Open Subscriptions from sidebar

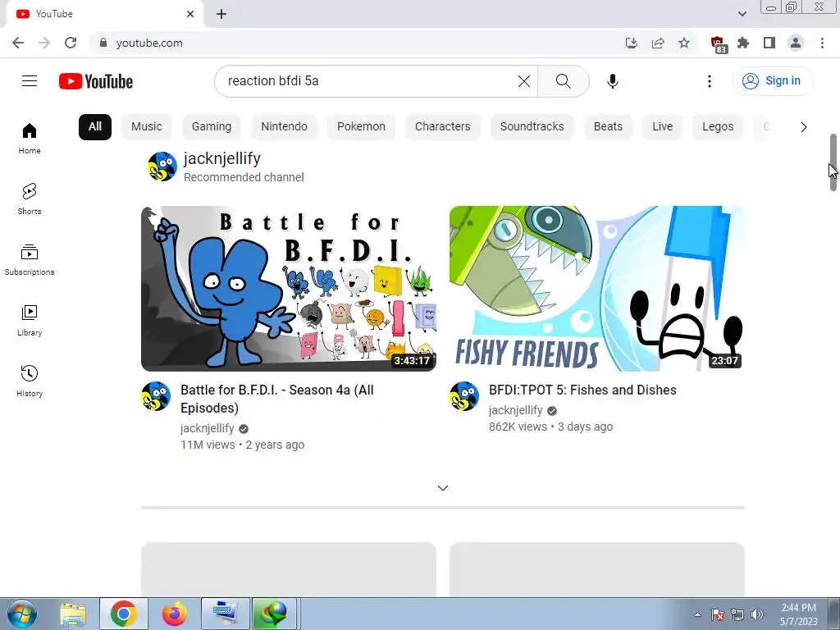(30, 260)
